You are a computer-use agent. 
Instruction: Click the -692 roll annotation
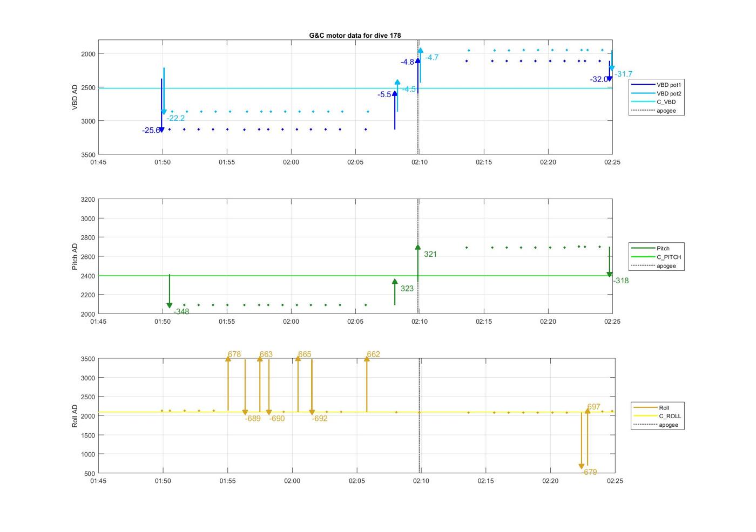(x=320, y=419)
